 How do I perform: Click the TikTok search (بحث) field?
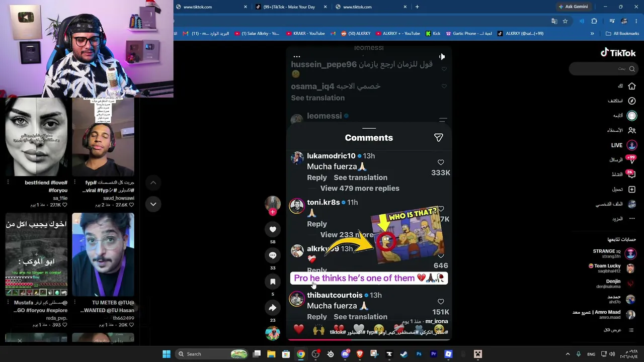pos(603,68)
